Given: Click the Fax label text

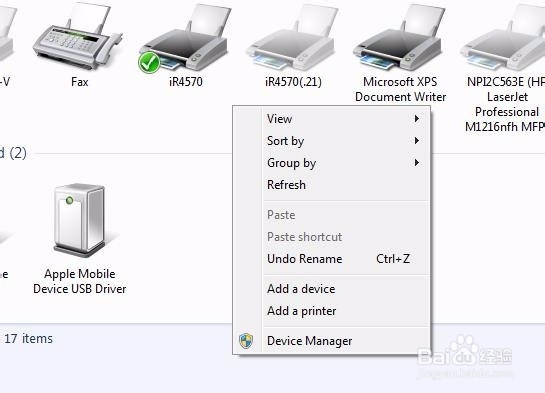Looking at the screenshot, I should click(x=80, y=82).
